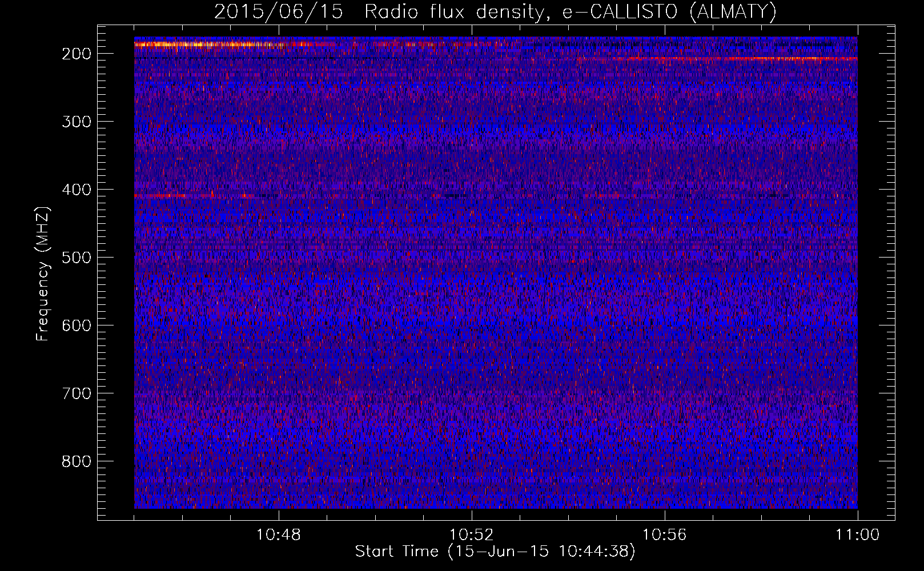Screen dimensions: 924x571
Task: Click the 10:56 time tick label
Action: 665,535
